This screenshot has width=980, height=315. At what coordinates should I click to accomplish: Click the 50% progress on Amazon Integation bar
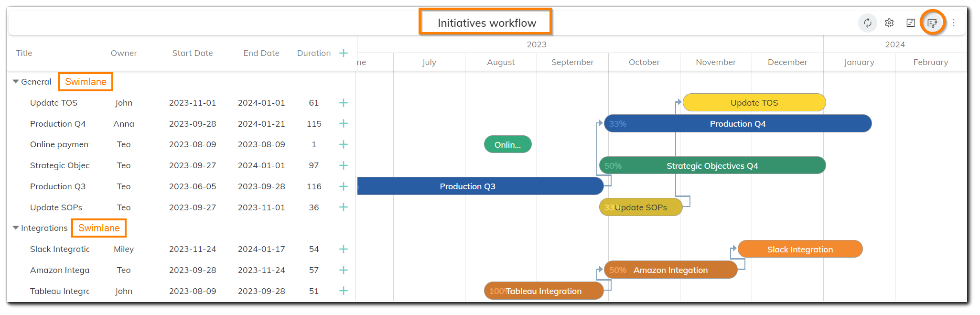pos(617,270)
